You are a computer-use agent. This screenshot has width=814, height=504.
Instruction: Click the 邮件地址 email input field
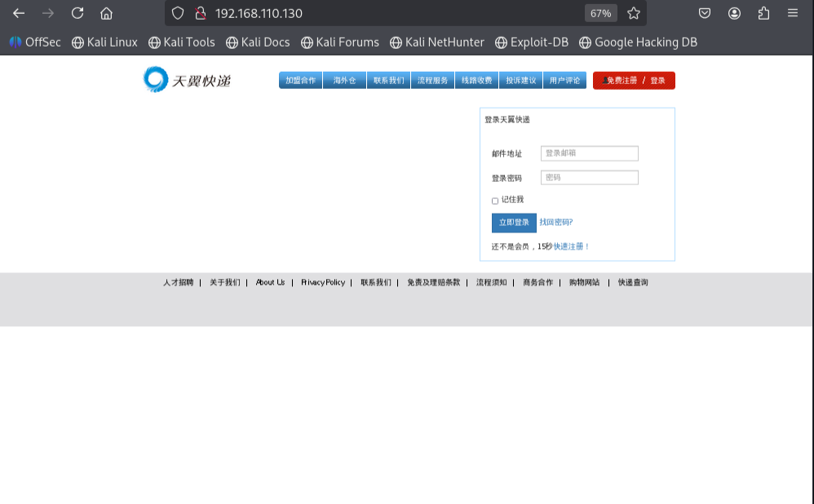coord(589,153)
